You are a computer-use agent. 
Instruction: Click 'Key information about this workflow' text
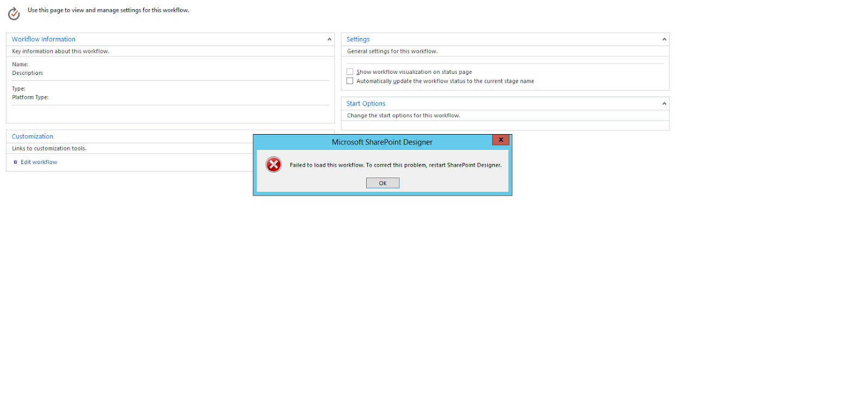pyautogui.click(x=61, y=51)
